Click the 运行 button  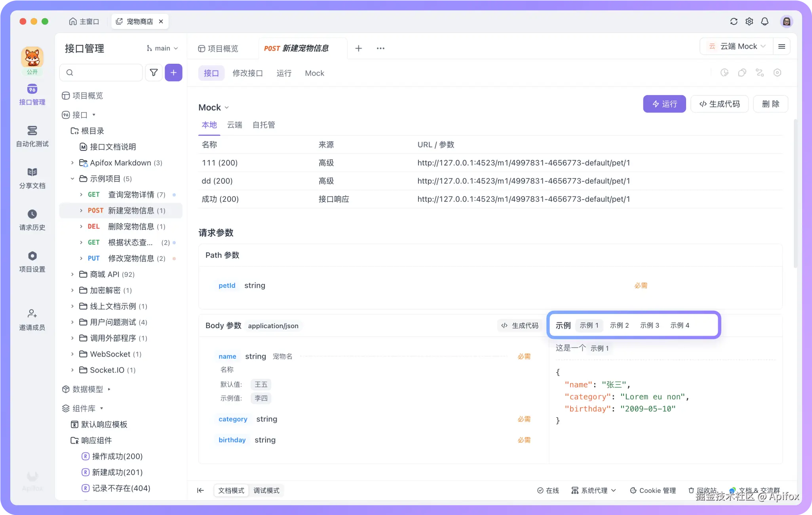click(664, 104)
